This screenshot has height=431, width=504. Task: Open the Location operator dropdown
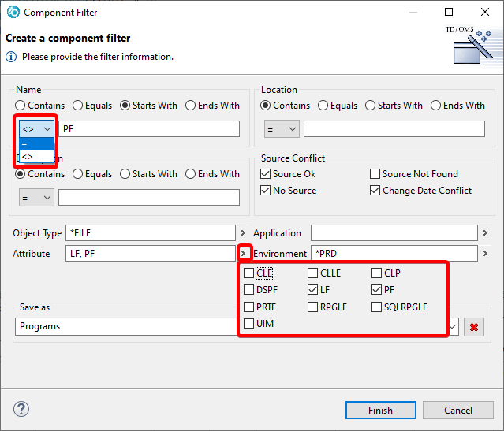click(x=280, y=128)
